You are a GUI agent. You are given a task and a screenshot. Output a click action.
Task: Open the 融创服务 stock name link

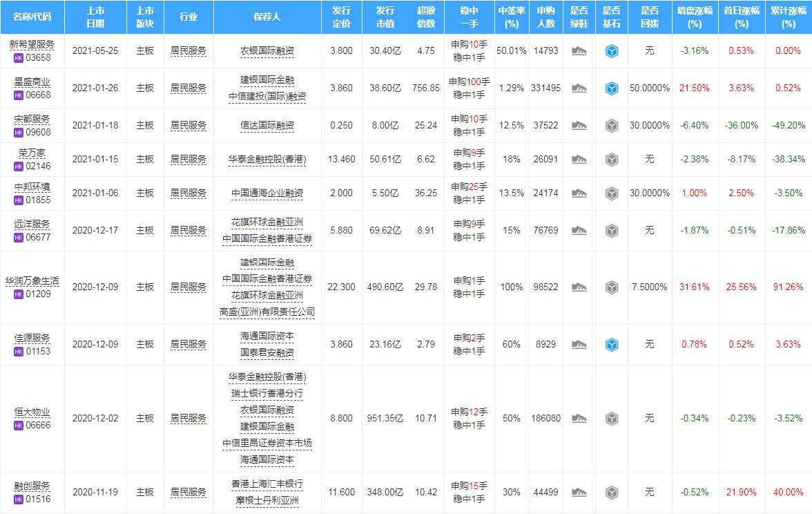click(32, 486)
